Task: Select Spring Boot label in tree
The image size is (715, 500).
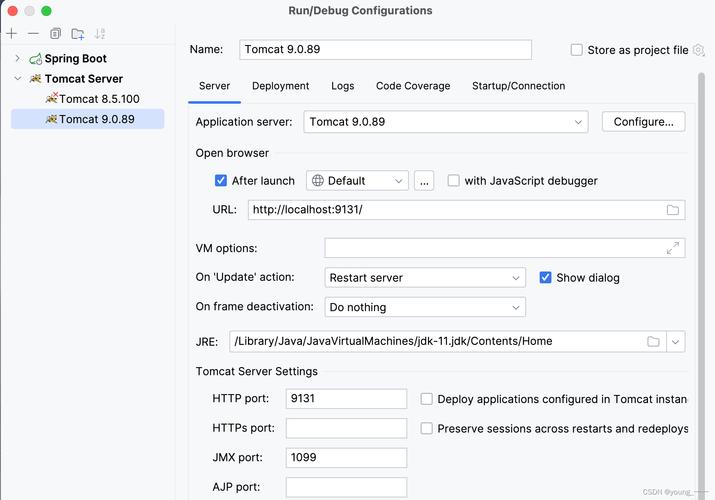Action: point(76,59)
